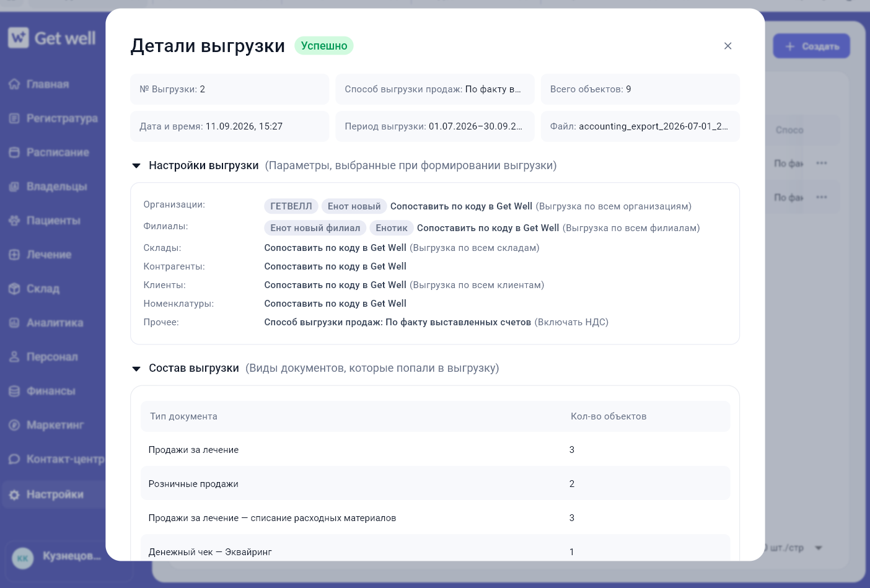Viewport: 870px width, 588px height.
Task: Click the Тип документа column header
Action: pyautogui.click(x=183, y=416)
